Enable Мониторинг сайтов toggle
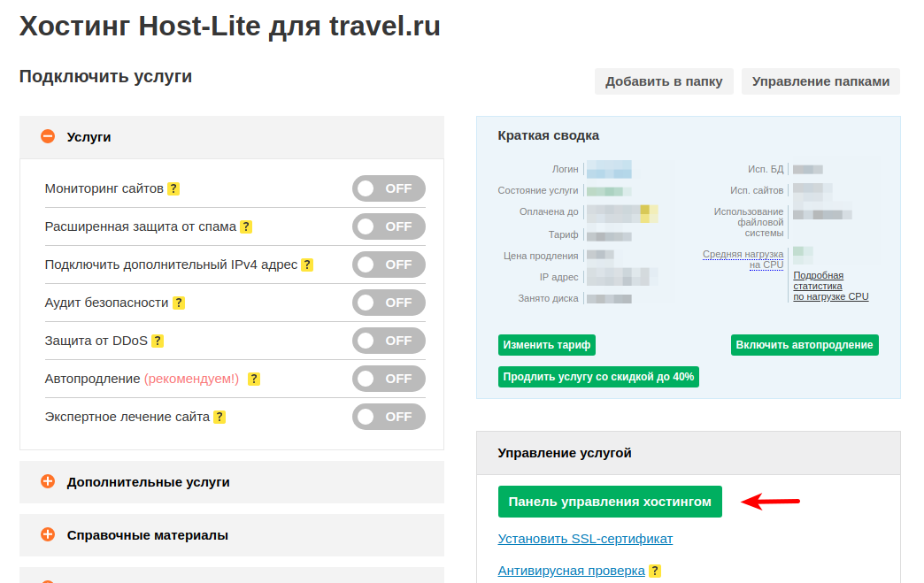 click(389, 188)
